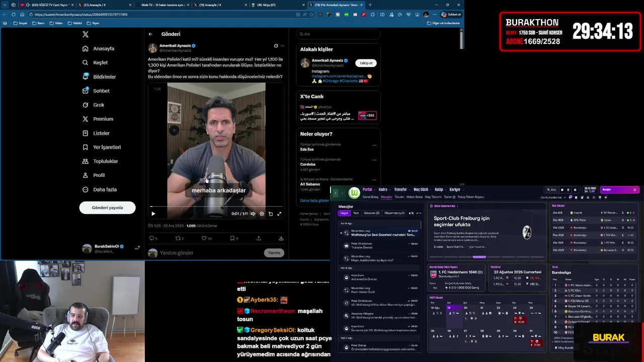Viewport: 644px width, 362px height.
Task: Open the Sosyal bookmarks folder
Action: pos(21,23)
